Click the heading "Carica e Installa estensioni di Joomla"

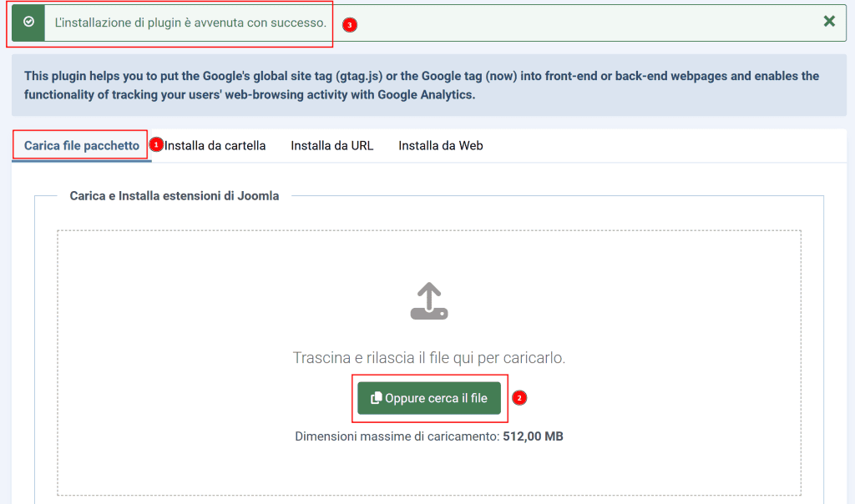pyautogui.click(x=175, y=195)
